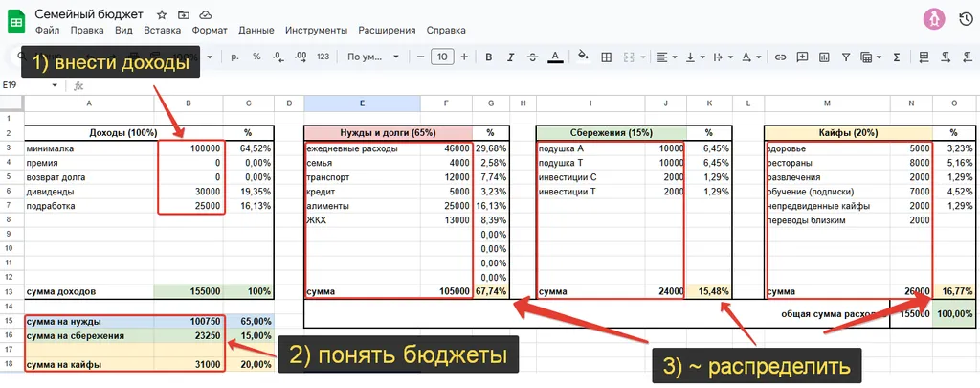The width and height of the screenshot is (980, 388).
Task: Apply italic formatting from the toolbar
Action: (x=510, y=57)
